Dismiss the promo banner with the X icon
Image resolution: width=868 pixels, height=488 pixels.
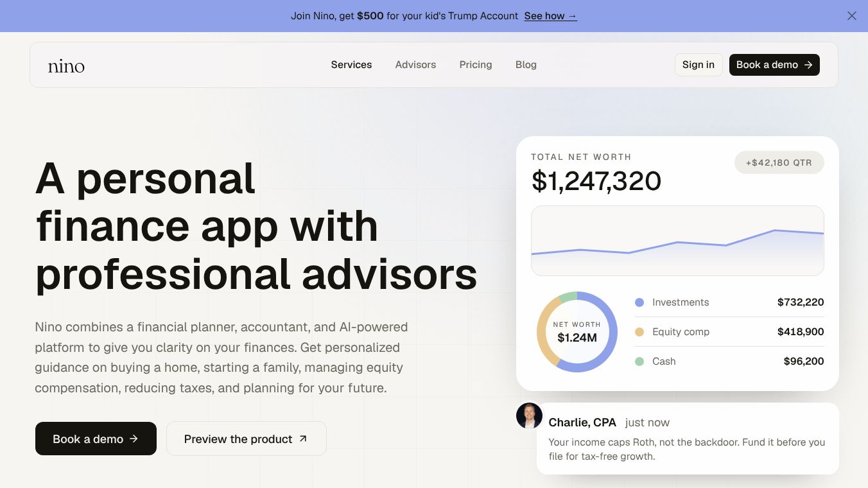851,16
